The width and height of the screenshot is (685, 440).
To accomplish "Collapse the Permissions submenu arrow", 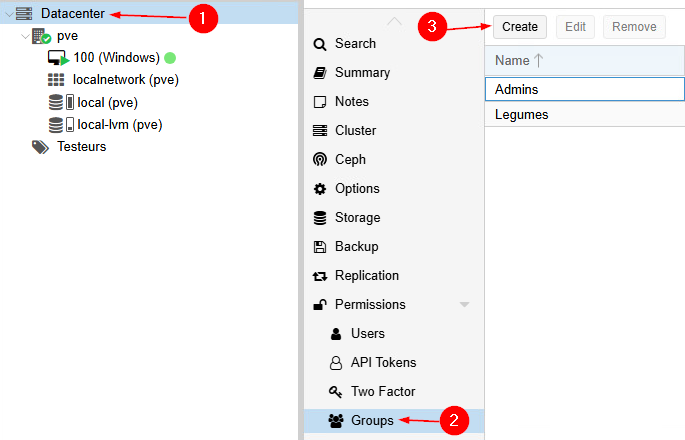I will (x=464, y=305).
